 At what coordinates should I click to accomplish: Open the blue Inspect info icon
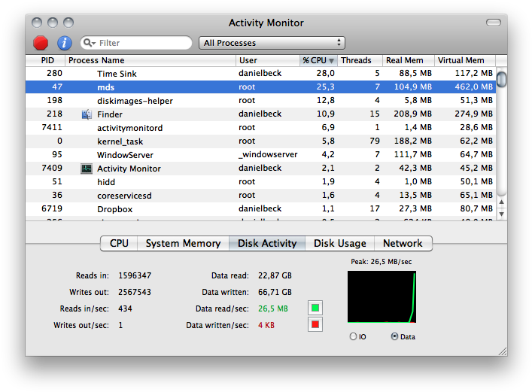tap(65, 43)
